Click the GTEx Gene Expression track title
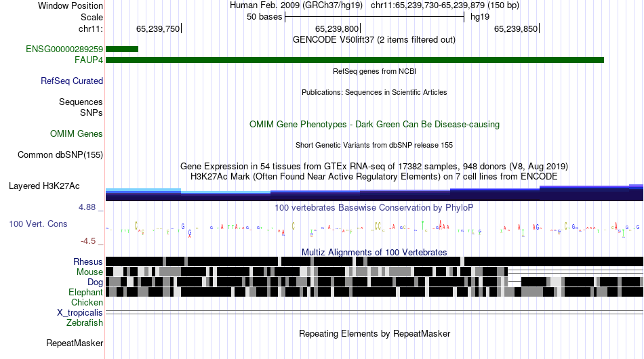The height and width of the screenshot is (359, 644). pos(374,166)
